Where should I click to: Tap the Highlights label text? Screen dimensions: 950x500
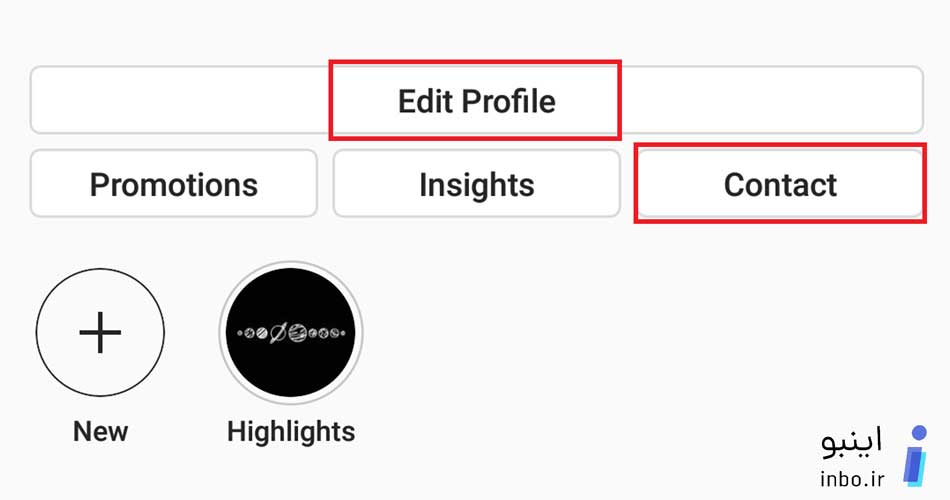(x=291, y=432)
